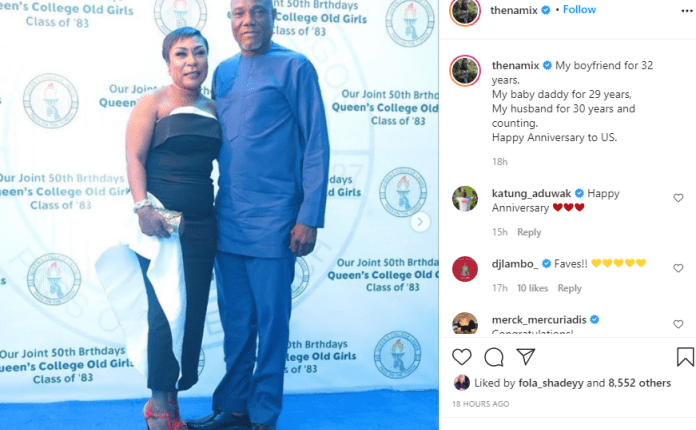Open thenamix profile picture in the header
696x430 pixels.
tap(465, 10)
